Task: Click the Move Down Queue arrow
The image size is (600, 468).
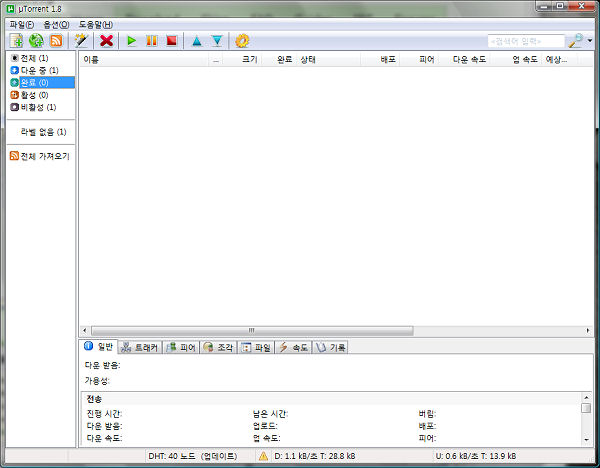Action: [217, 41]
